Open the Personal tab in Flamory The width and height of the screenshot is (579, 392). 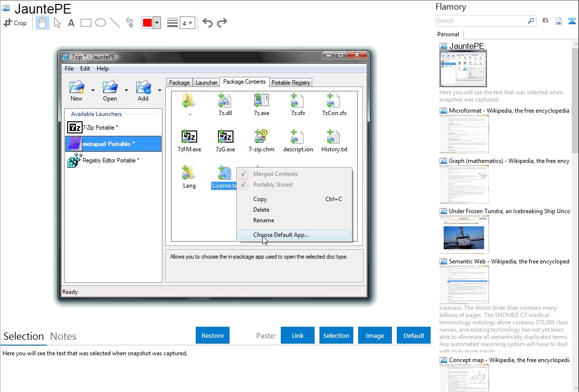449,34
